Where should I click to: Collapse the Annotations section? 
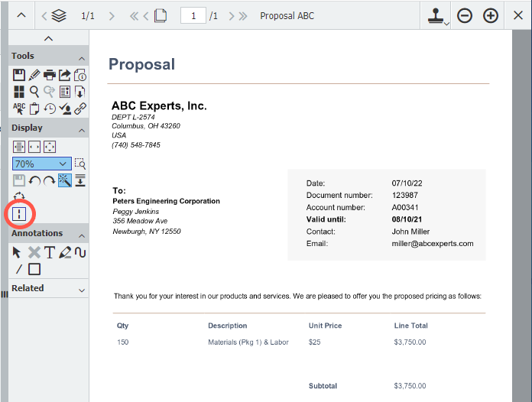click(82, 235)
